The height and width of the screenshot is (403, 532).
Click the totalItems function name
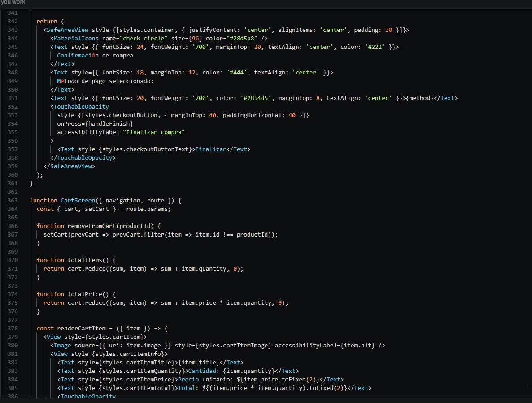point(84,260)
